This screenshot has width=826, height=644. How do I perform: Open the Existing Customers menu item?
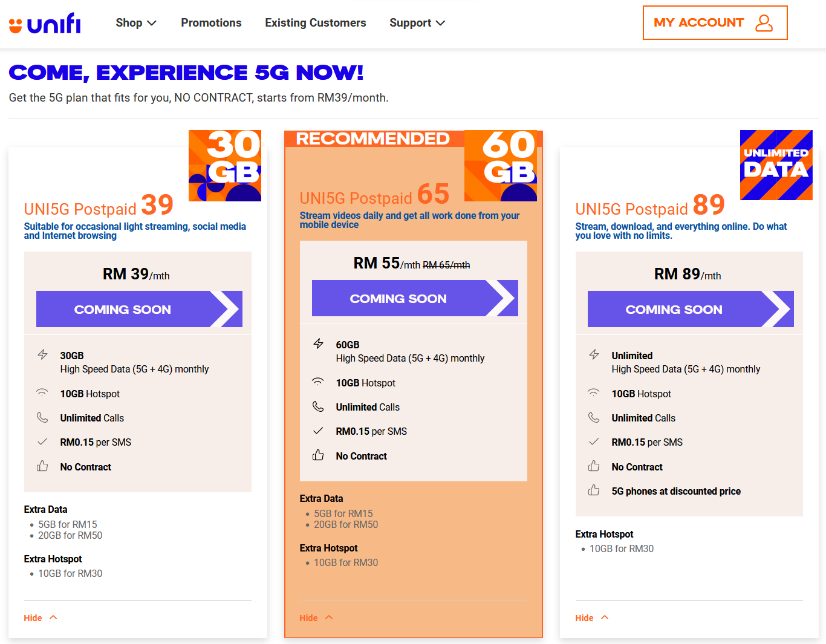point(316,23)
